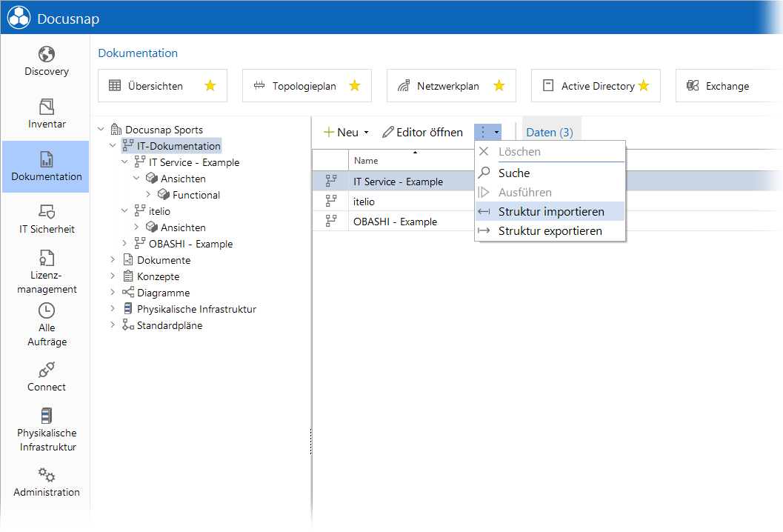Toggle favorite star on Übersichten
The height and width of the screenshot is (532, 783).
(x=210, y=86)
